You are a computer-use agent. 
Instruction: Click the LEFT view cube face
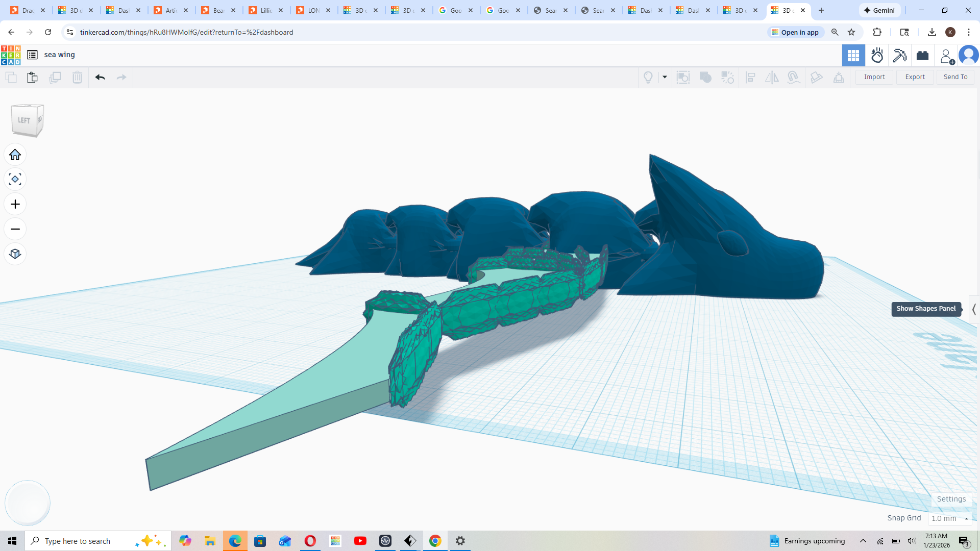click(24, 121)
